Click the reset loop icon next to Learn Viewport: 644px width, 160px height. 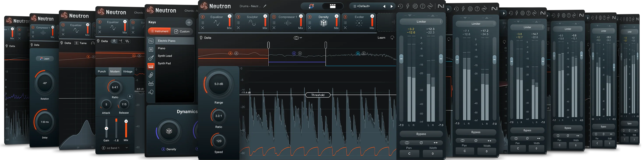coord(392,38)
